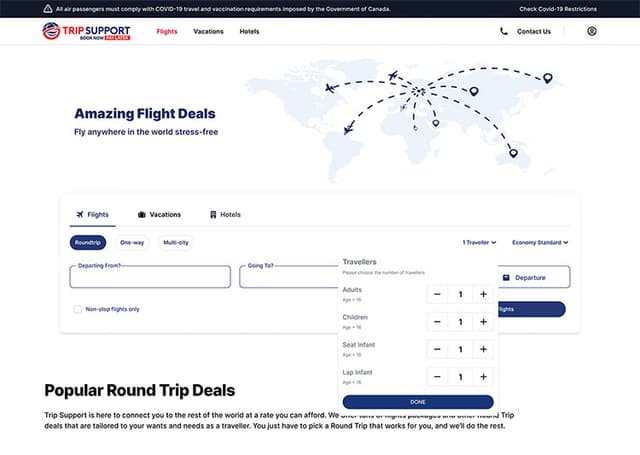
Task: Click the Contact Us link
Action: point(534,31)
